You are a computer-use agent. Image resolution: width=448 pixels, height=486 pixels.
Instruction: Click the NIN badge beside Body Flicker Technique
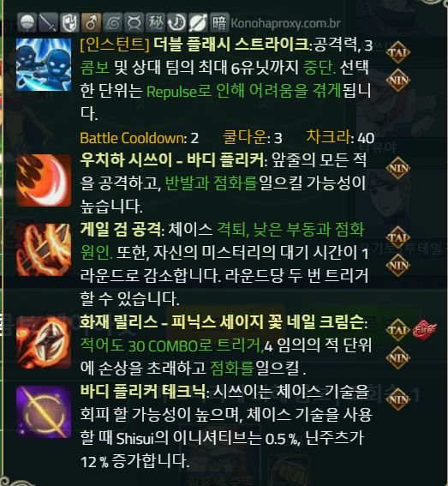(398, 399)
